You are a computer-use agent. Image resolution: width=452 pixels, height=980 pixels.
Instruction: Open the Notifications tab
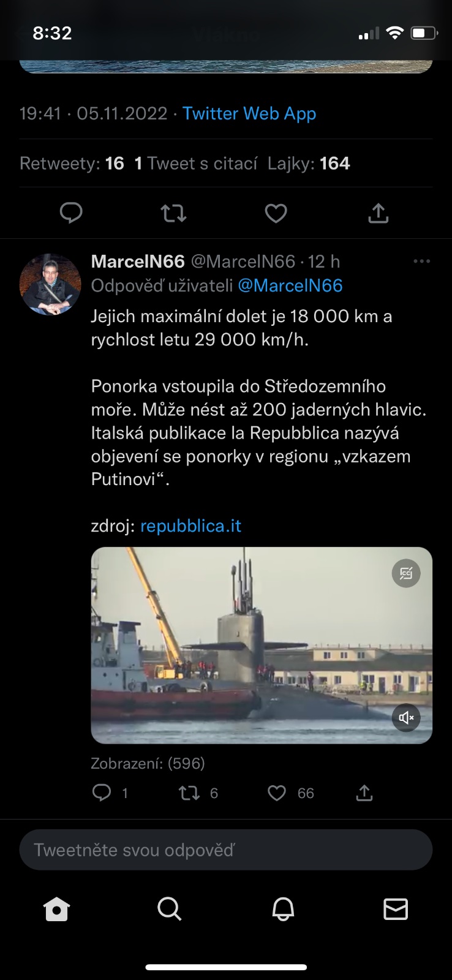click(x=283, y=909)
